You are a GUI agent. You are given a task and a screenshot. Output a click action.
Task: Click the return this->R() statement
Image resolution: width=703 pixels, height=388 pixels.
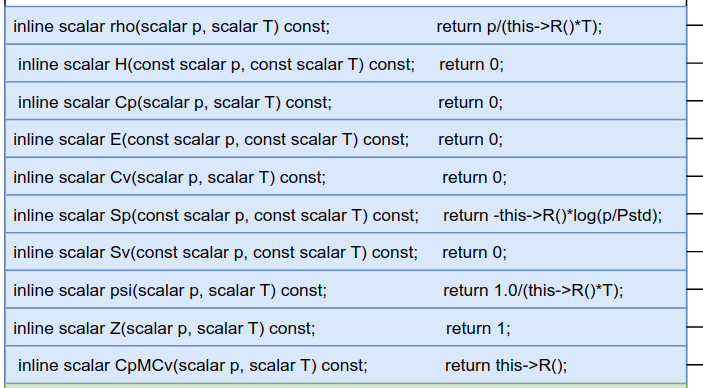coord(506,366)
